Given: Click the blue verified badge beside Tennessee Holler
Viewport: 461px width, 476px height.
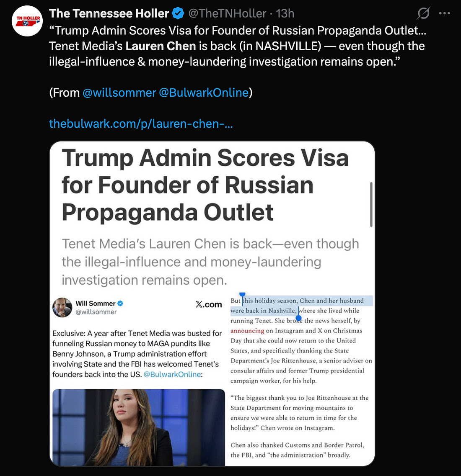Looking at the screenshot, I should coord(178,13).
